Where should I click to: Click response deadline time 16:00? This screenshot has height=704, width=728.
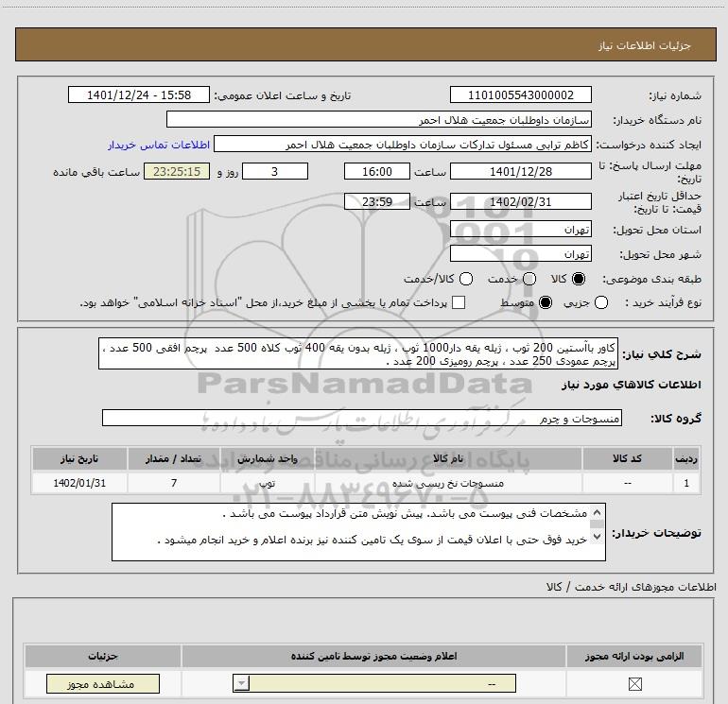point(377,171)
